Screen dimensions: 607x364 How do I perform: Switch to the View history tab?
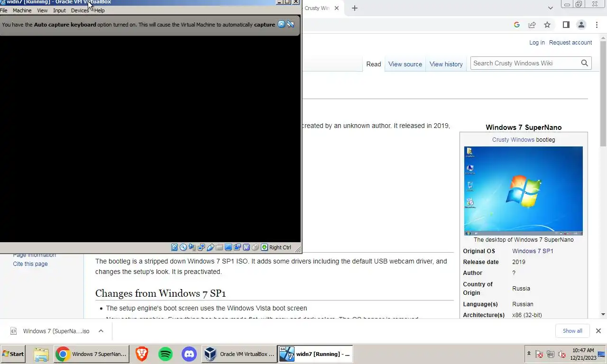(446, 64)
